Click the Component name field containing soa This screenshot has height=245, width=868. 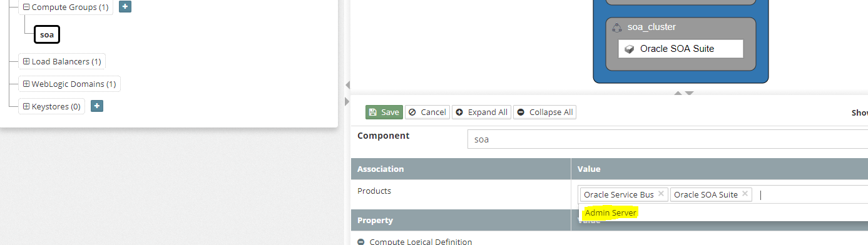[x=667, y=139]
